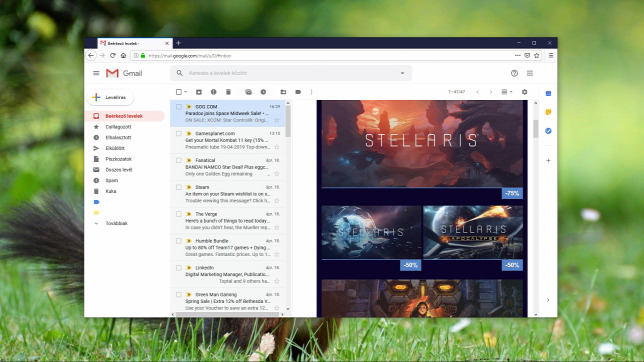Open selection options dropdown arrow beside select-all
This screenshot has height=362, width=644.
pos(185,92)
